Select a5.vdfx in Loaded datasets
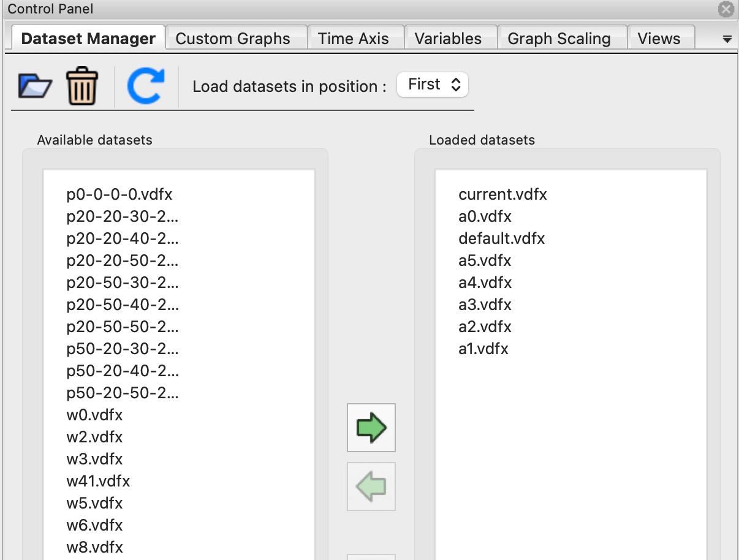Image resolution: width=739 pixels, height=560 pixels. pyautogui.click(x=485, y=261)
